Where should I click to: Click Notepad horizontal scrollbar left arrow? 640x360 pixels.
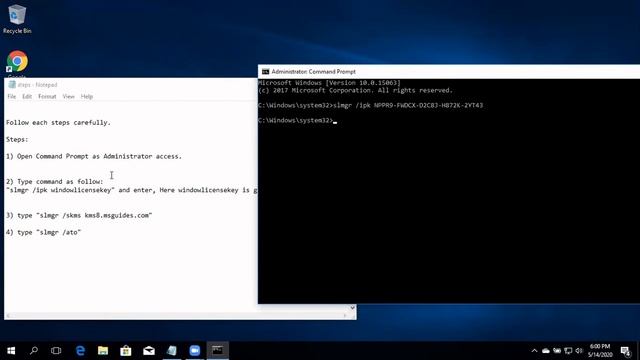tap(8, 316)
